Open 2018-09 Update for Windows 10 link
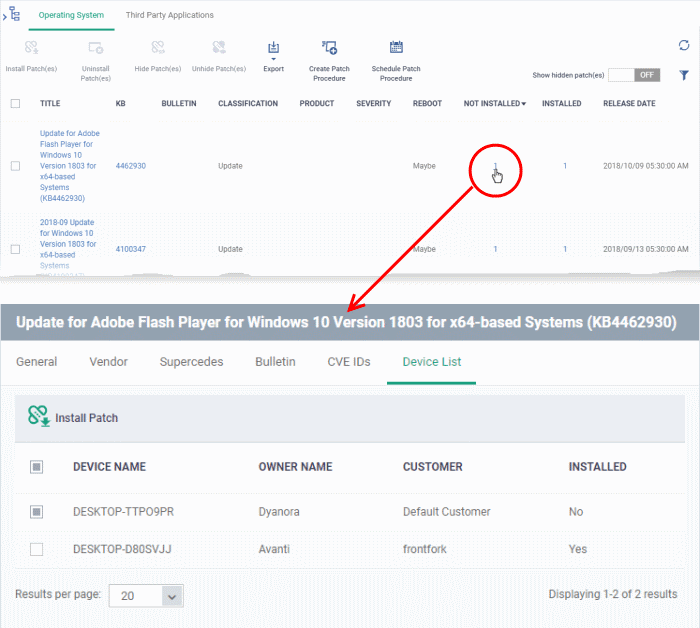700x628 pixels. click(68, 244)
